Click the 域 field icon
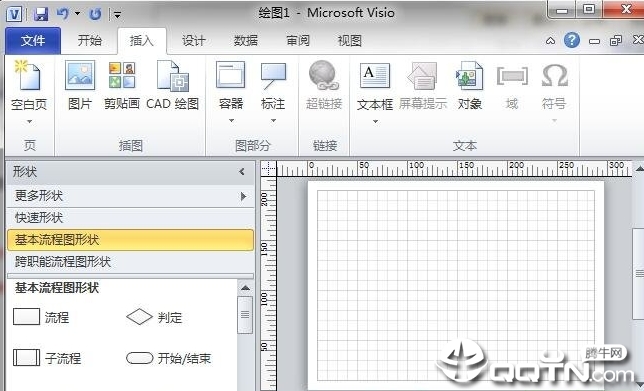This screenshot has height=391, width=644. [512, 76]
